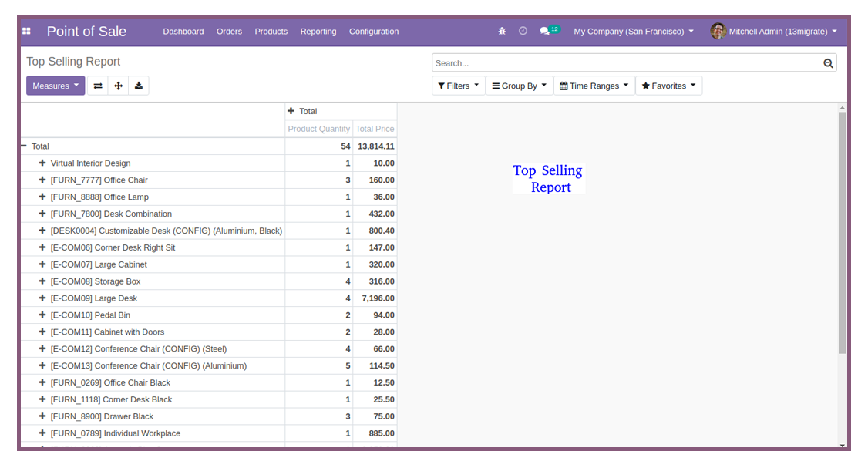Open the Measures dropdown
868x468 pixels.
point(56,86)
